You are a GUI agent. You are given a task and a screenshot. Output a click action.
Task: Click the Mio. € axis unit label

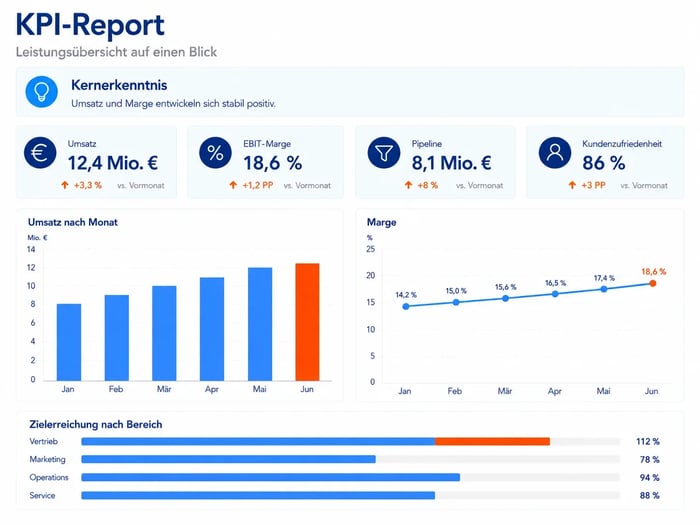click(x=38, y=238)
